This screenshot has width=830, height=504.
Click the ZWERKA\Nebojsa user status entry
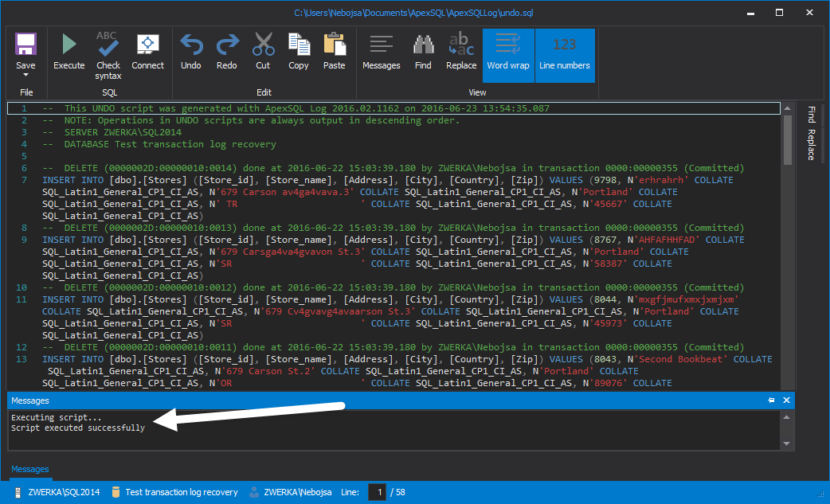tap(297, 492)
